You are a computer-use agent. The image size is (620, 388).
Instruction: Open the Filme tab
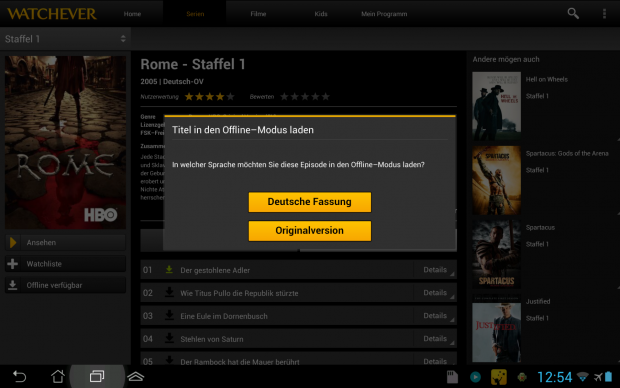point(258,14)
